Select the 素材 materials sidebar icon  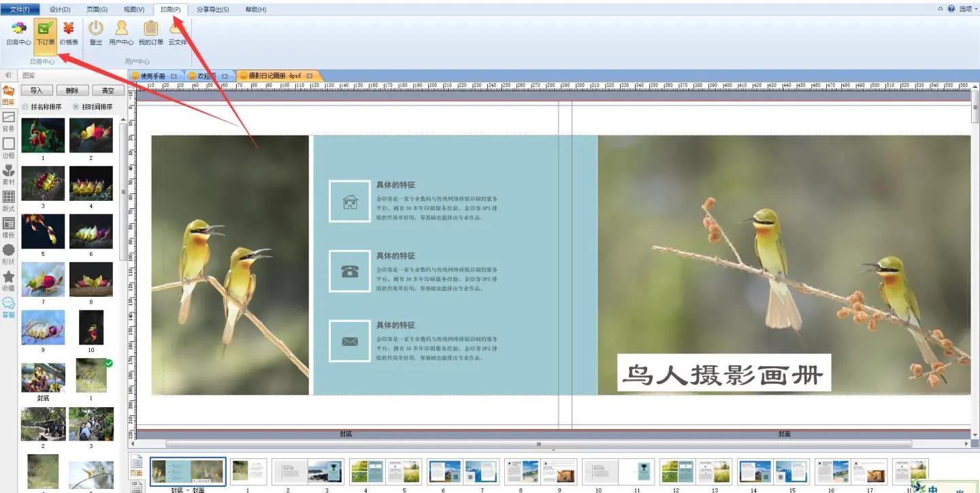(x=9, y=175)
